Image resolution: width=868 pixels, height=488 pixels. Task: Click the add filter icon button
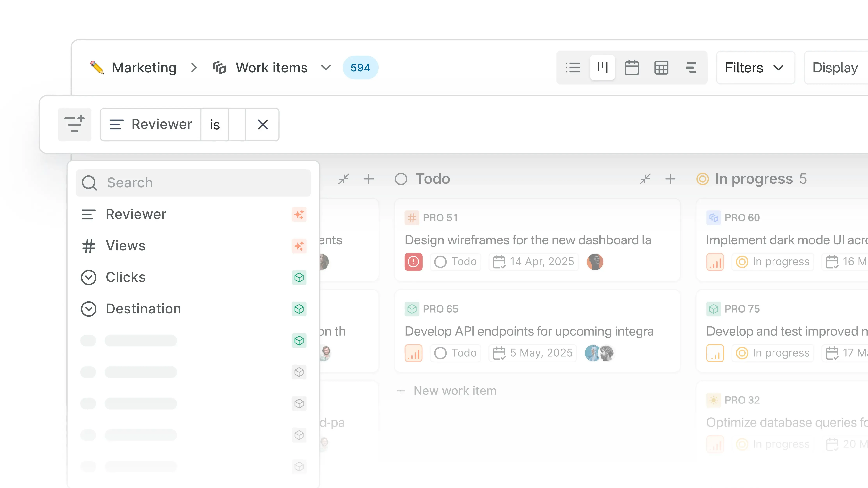click(x=74, y=124)
